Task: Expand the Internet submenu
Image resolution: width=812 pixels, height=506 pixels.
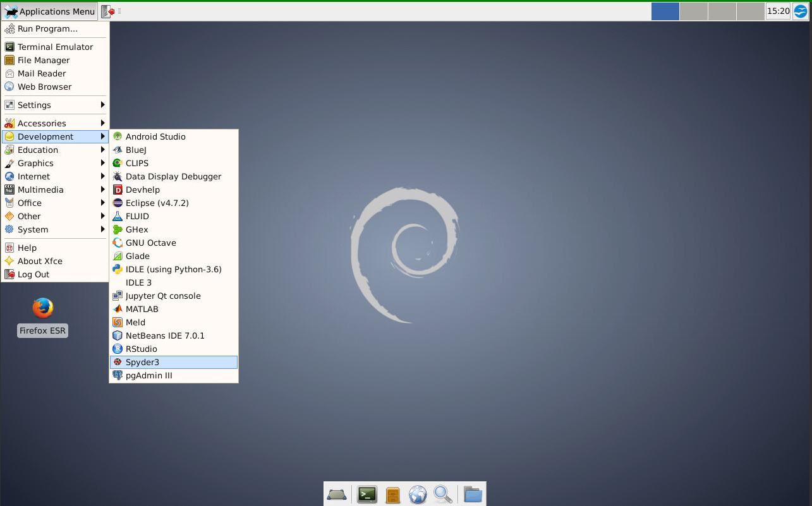Action: [x=55, y=176]
